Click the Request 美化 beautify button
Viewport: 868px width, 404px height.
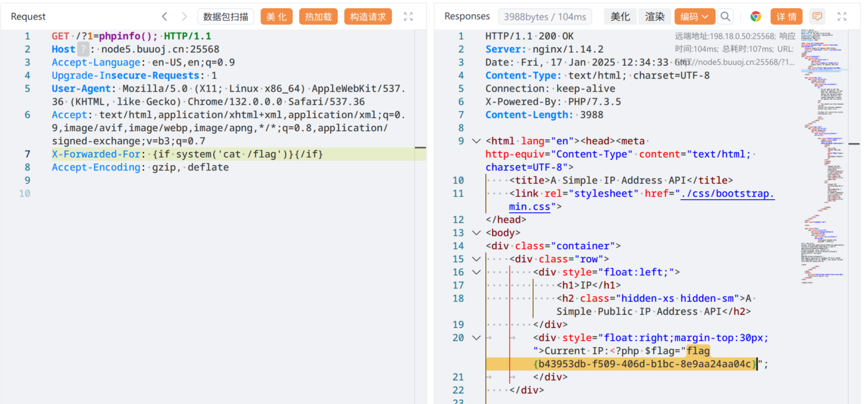click(276, 16)
